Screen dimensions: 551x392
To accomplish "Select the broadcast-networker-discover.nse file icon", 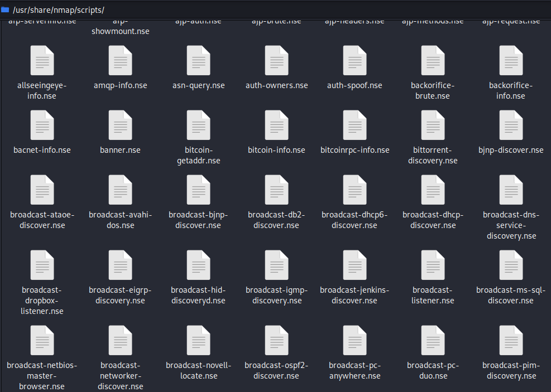I will click(120, 340).
